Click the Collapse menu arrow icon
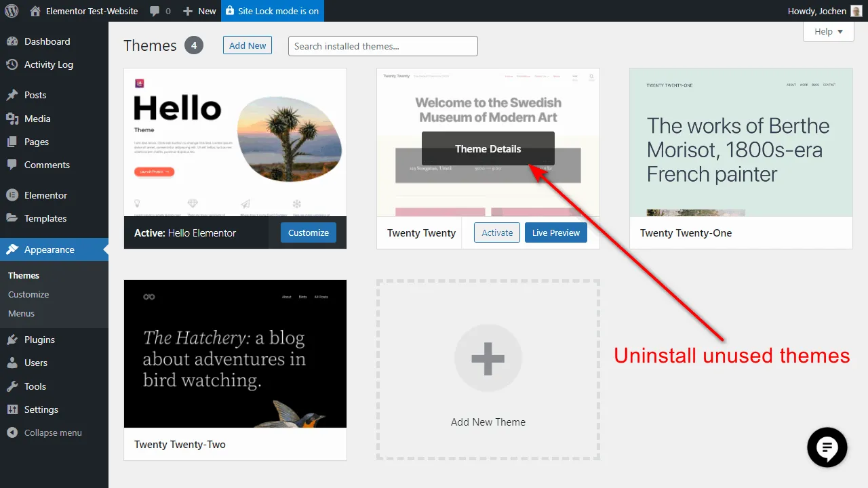The width and height of the screenshot is (868, 488). (12, 432)
